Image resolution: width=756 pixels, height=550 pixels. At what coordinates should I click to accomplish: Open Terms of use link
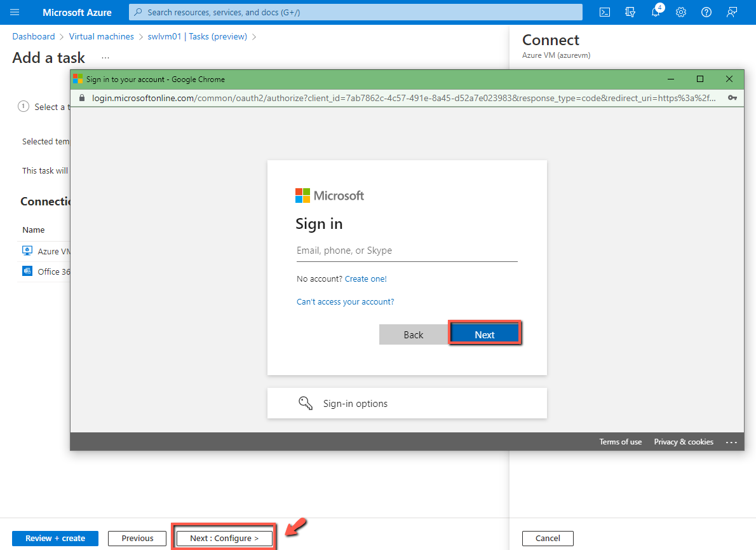pos(620,442)
